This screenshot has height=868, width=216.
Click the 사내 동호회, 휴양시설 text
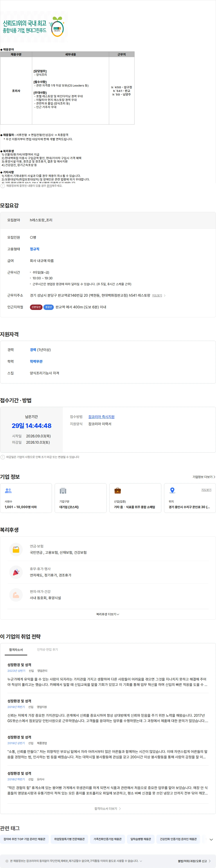(x=45, y=598)
